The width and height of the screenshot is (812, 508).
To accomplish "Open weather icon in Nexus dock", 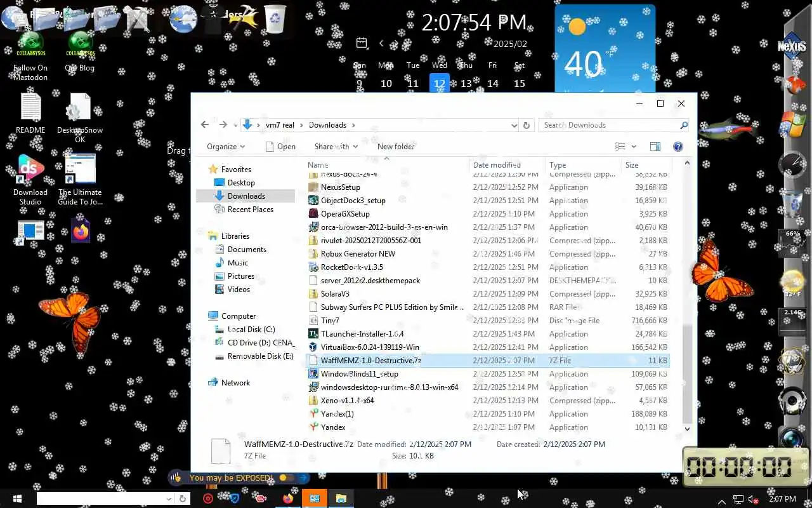I will pos(793,283).
